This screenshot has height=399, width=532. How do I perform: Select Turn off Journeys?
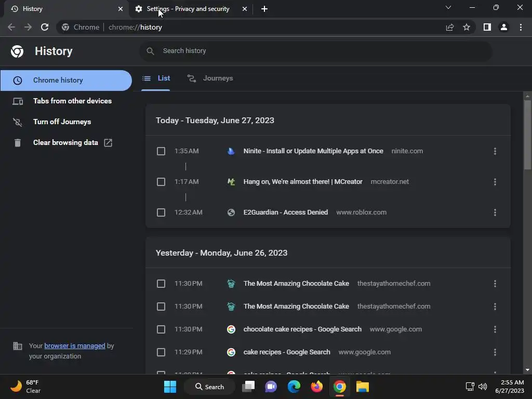point(66,122)
